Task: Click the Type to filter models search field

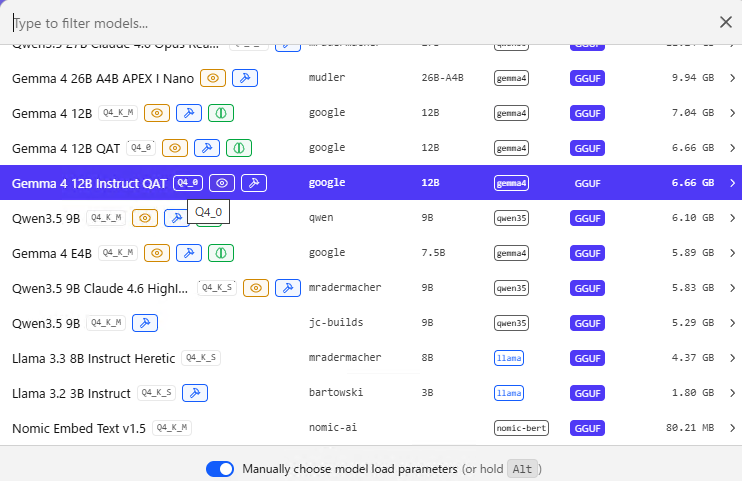Action: [x=360, y=23]
